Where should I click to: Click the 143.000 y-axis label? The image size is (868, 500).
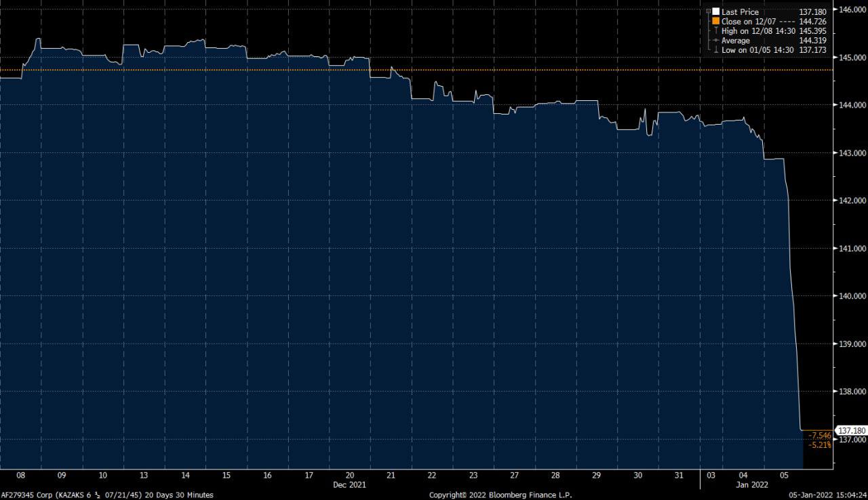coord(852,153)
